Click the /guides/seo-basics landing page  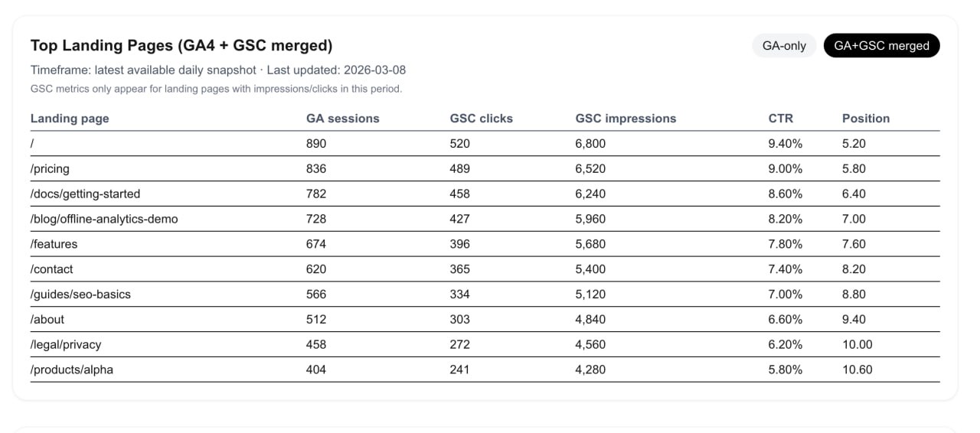click(80, 295)
